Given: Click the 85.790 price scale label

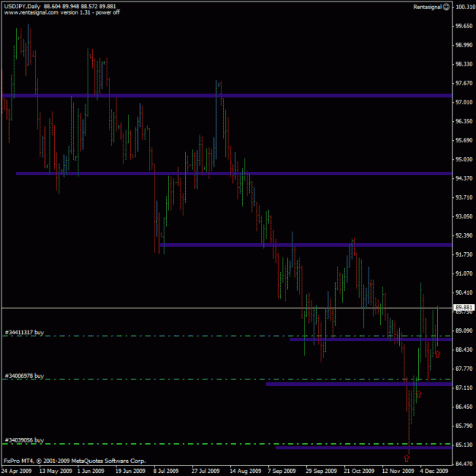Looking at the screenshot, I should click(x=465, y=426).
